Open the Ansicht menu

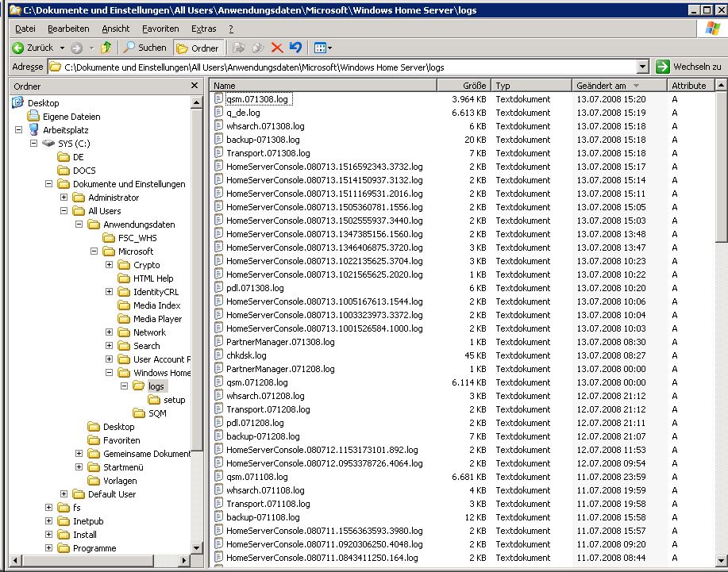pos(116,29)
